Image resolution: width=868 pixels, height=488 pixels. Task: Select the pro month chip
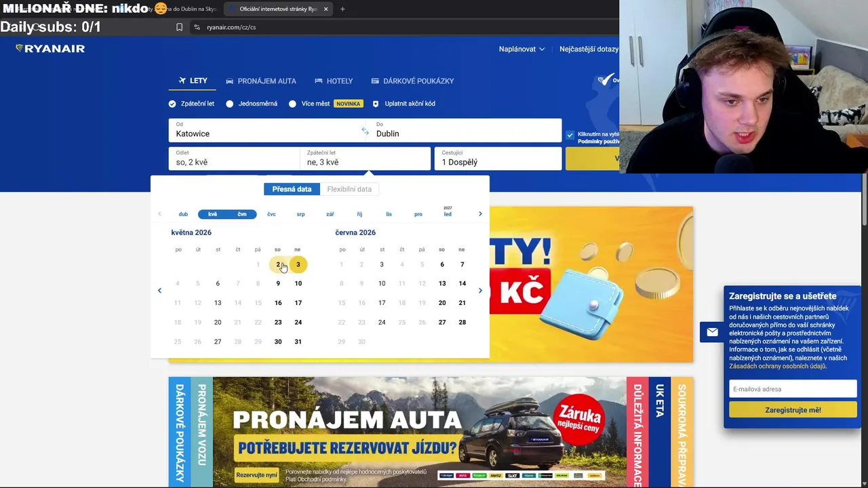click(418, 214)
